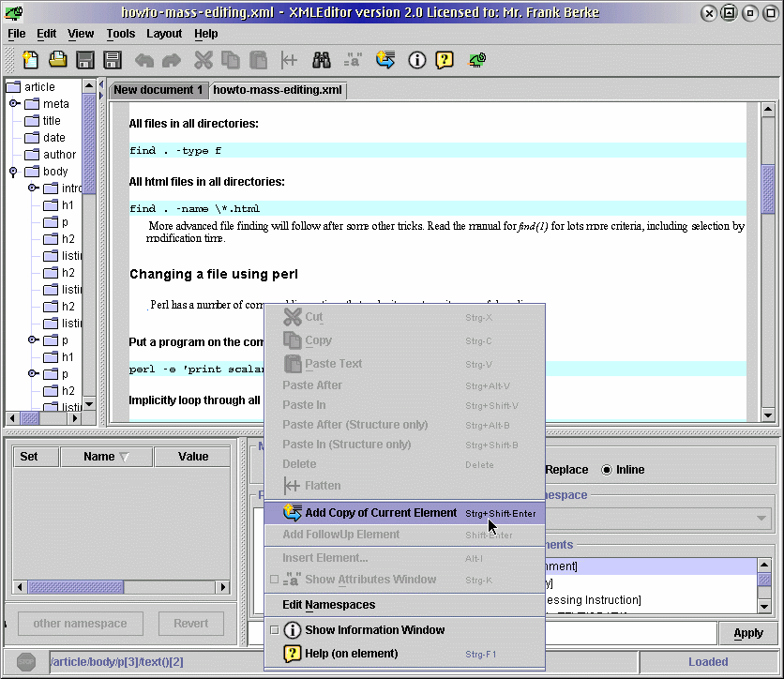This screenshot has height=679, width=784.
Task: Toggle Show Information Window checkbox in context menu
Action: [274, 630]
